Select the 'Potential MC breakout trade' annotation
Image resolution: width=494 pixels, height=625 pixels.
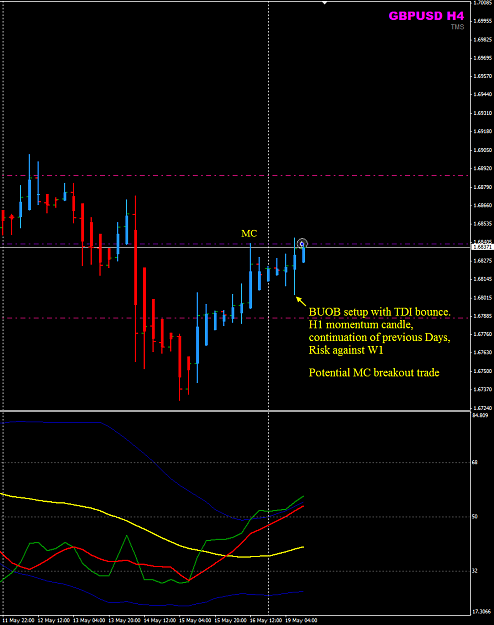point(374,373)
